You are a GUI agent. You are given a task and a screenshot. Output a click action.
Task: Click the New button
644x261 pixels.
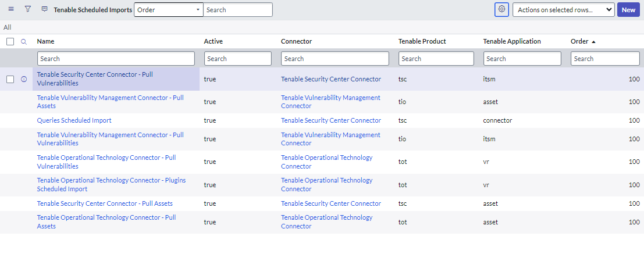click(x=628, y=10)
